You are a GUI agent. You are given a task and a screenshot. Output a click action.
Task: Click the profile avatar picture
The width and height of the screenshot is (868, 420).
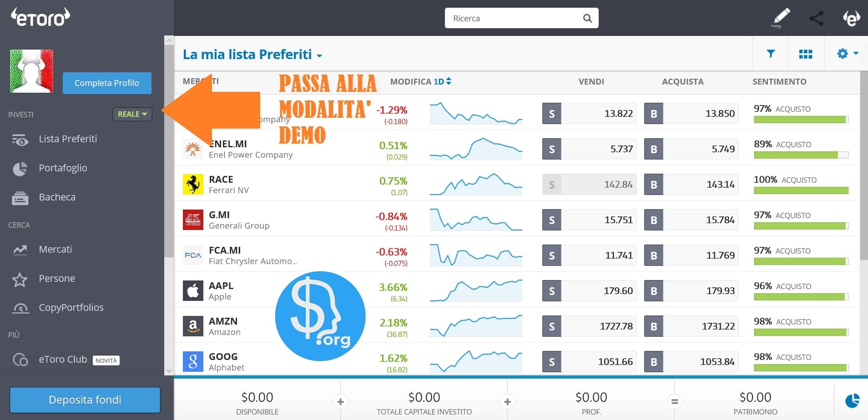pyautogui.click(x=32, y=71)
